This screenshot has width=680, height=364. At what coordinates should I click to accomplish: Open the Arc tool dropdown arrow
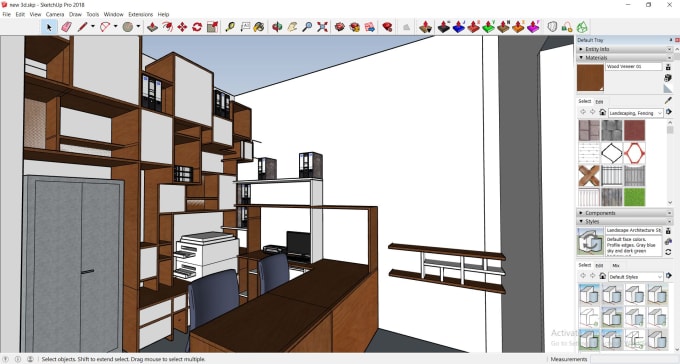115,26
